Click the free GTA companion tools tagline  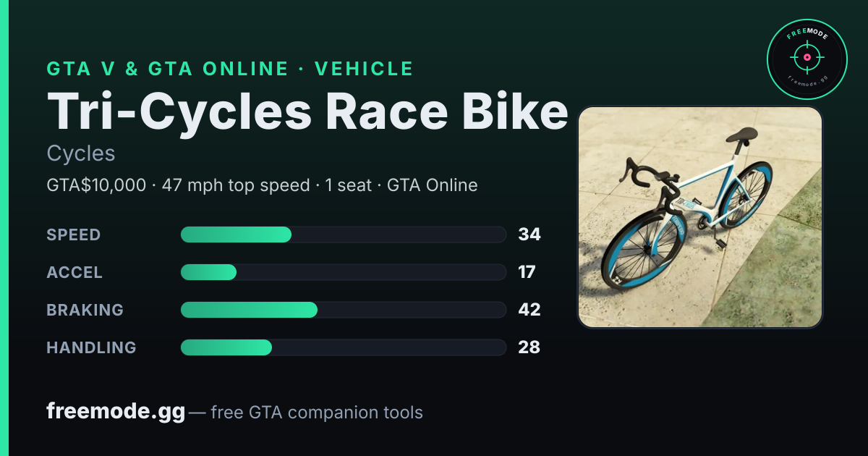tap(307, 413)
